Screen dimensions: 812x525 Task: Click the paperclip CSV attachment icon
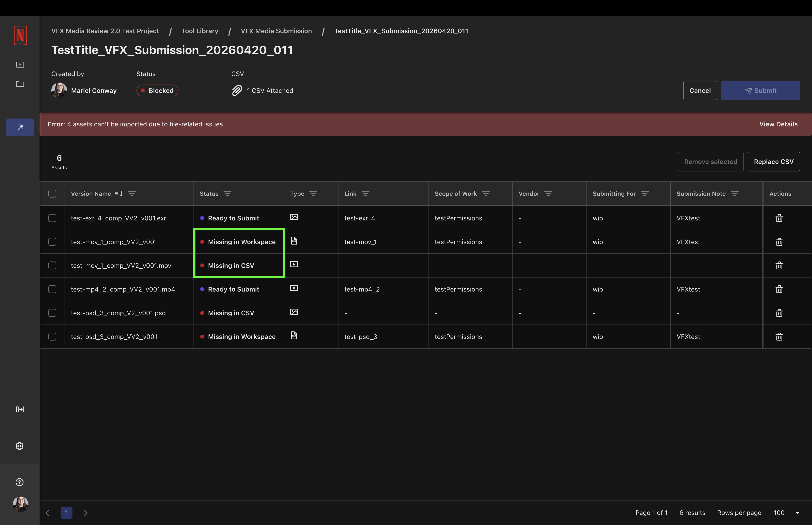pos(237,90)
